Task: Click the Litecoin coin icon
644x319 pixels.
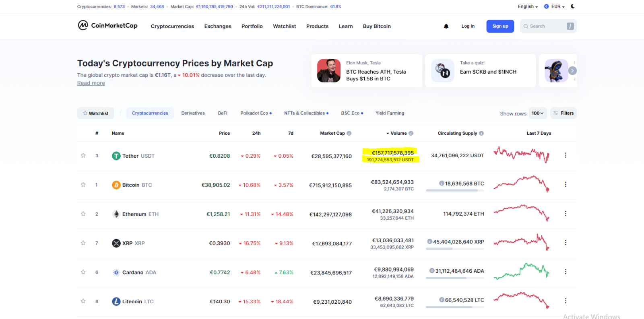Action: tap(116, 301)
